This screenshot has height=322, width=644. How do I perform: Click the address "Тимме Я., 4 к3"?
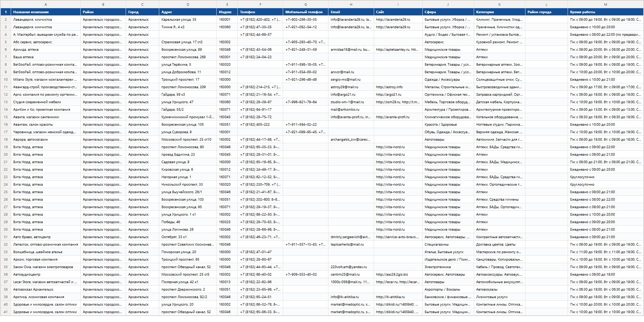pos(188,27)
